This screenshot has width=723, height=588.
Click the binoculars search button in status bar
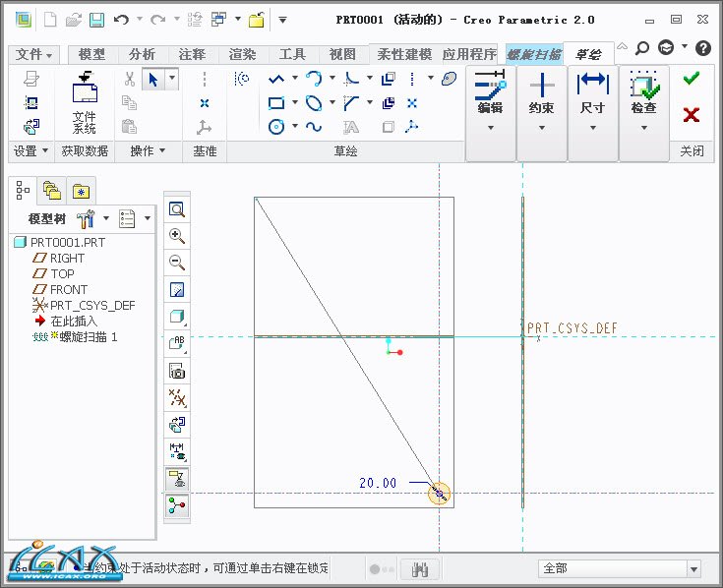coord(420,569)
